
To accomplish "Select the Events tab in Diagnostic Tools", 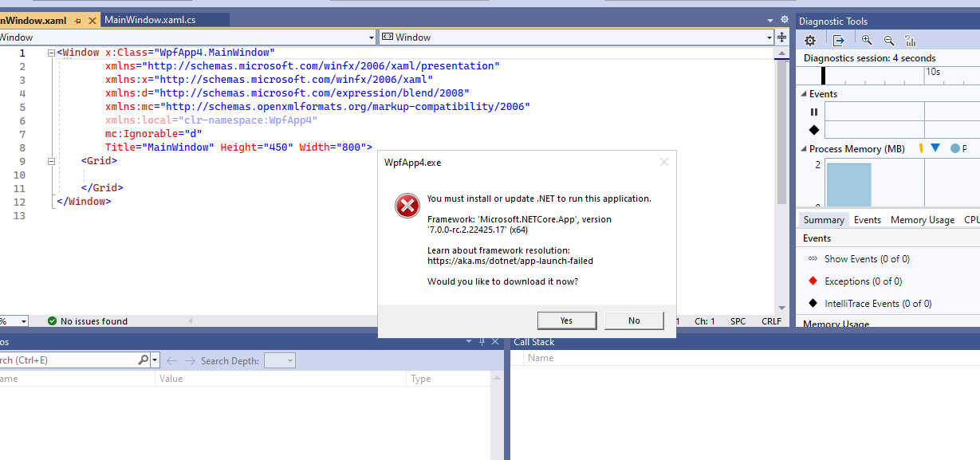I will pos(868,220).
